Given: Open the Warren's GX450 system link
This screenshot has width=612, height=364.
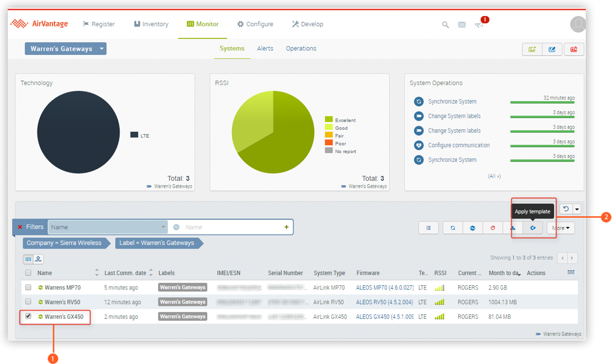Looking at the screenshot, I should 64,317.
